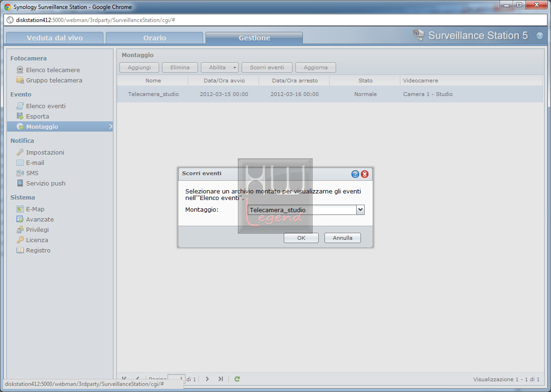
Task: Click the Servizio push device icon
Action: [x=20, y=183]
